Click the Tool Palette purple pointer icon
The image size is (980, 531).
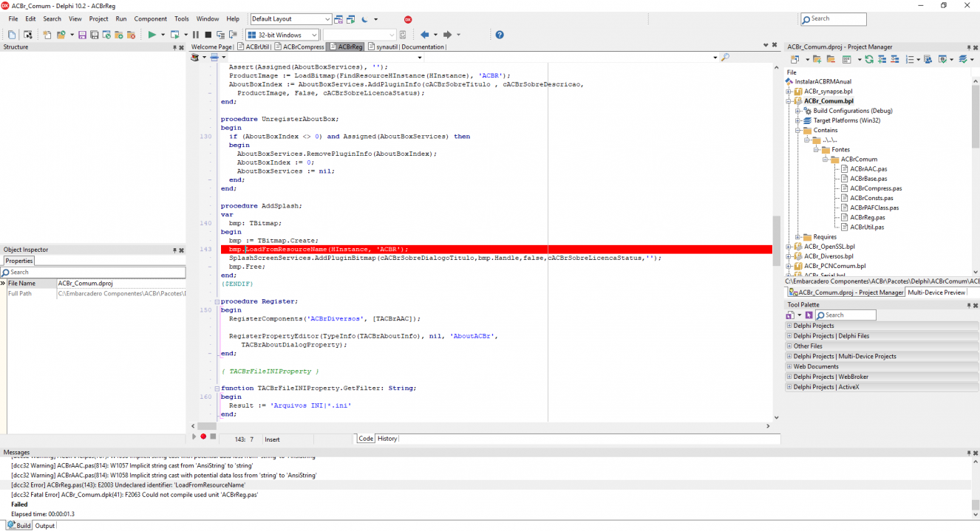(809, 315)
